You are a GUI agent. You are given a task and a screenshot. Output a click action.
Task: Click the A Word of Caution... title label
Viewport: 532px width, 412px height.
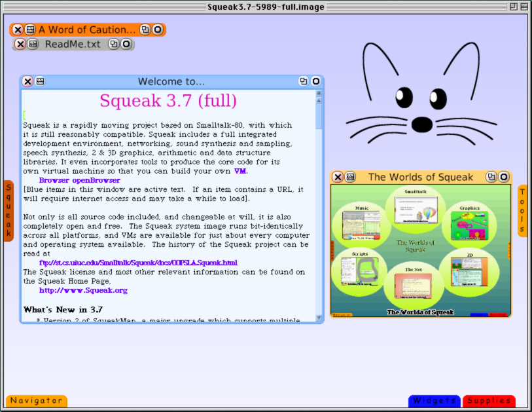tap(87, 30)
